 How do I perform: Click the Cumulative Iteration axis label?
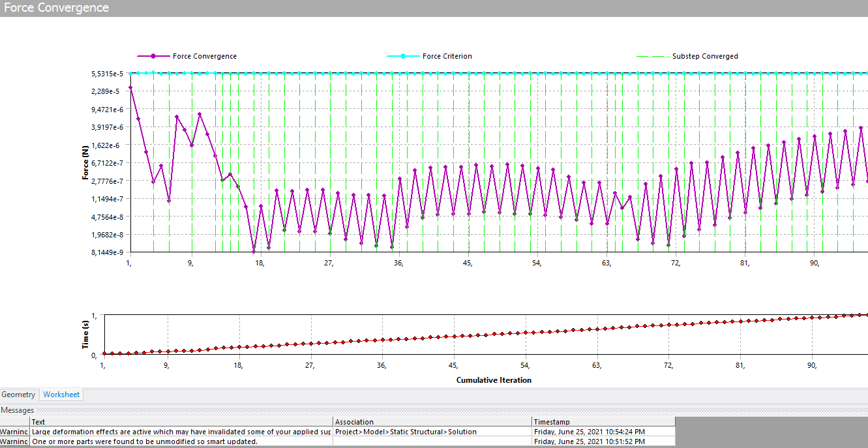[494, 380]
